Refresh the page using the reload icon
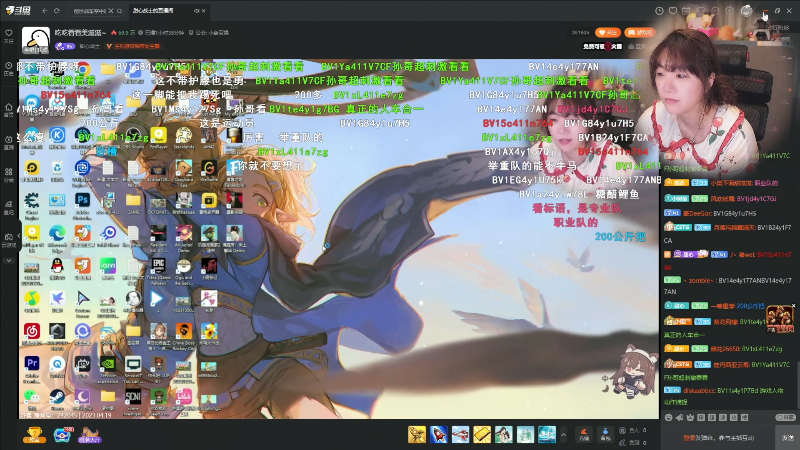800x450 pixels. coord(57,11)
